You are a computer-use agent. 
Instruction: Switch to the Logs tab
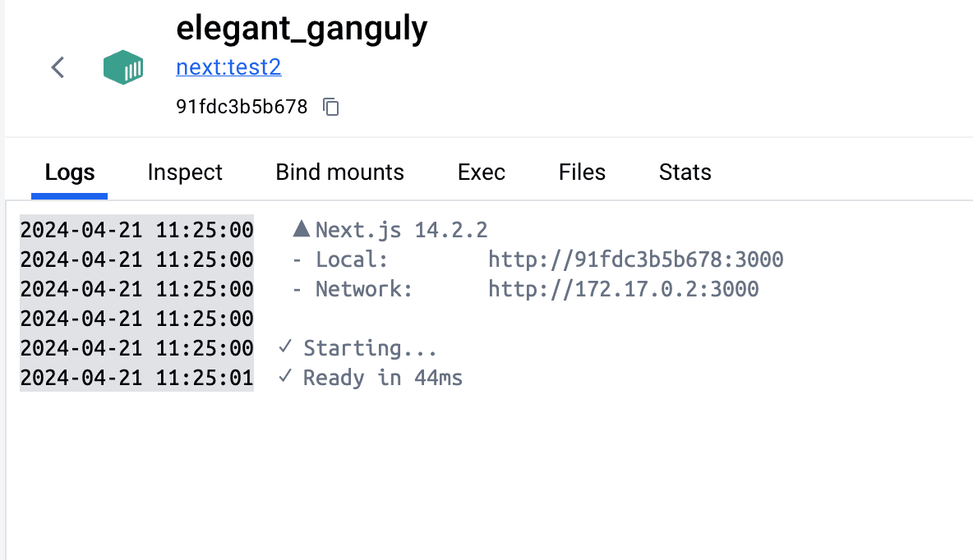point(70,172)
